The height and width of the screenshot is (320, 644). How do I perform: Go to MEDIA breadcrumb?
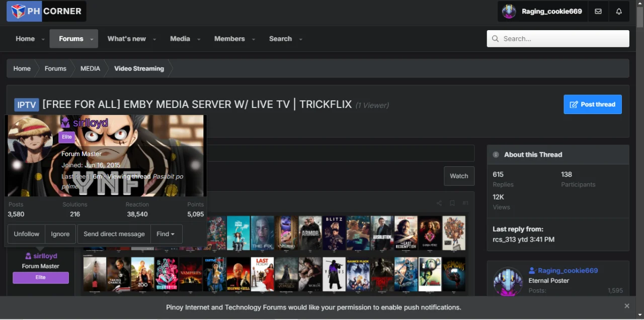point(90,68)
